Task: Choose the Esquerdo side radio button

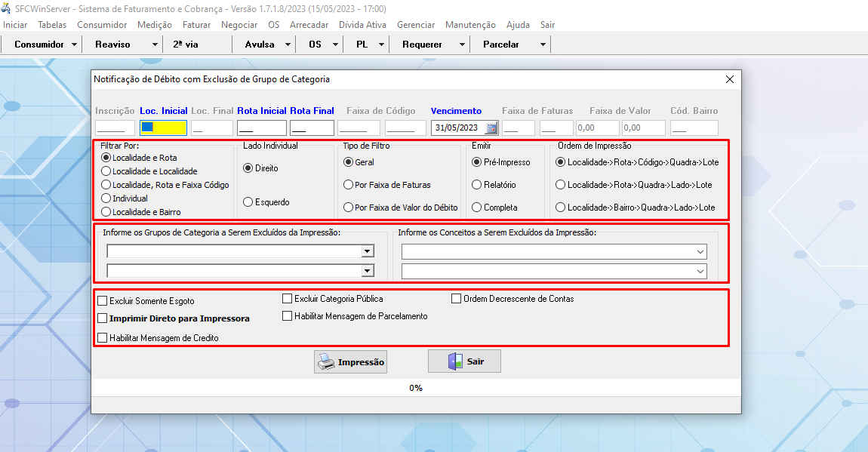Action: [248, 202]
